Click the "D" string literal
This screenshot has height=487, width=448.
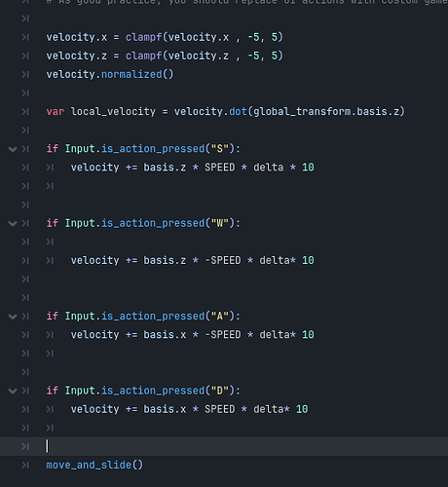coord(220,391)
